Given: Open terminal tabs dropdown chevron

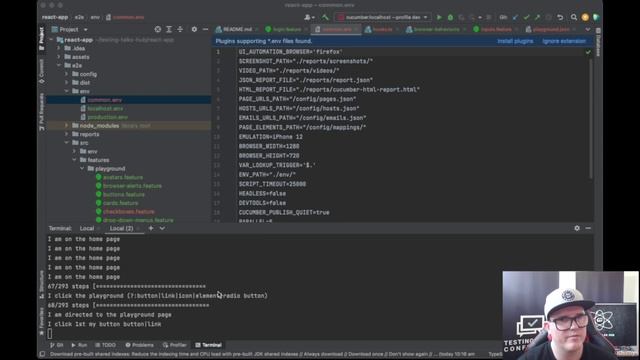Looking at the screenshot, I should (x=162, y=228).
